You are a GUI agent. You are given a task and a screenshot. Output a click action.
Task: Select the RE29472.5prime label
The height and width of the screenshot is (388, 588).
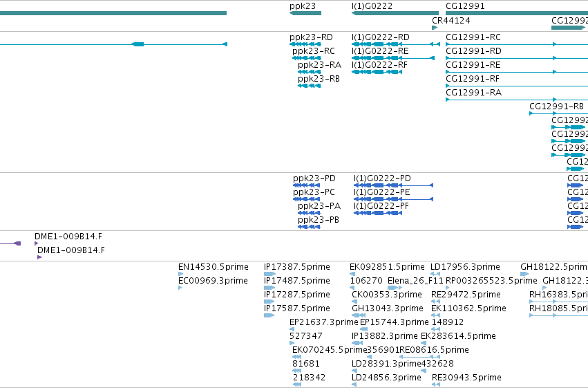(x=466, y=295)
